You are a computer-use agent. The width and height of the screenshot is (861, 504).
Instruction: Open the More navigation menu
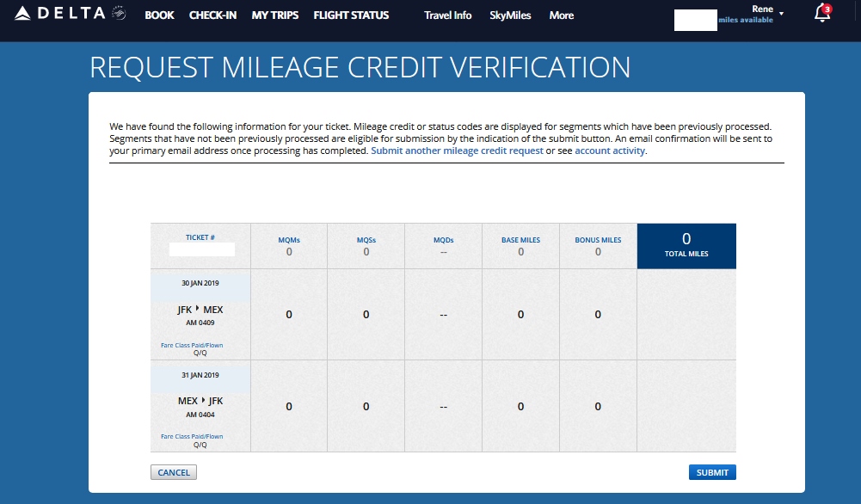(x=561, y=15)
